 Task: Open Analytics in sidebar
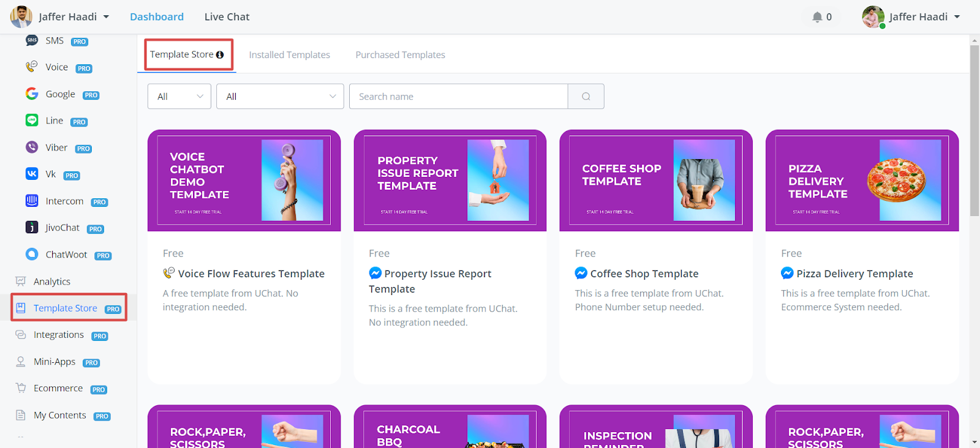52,282
